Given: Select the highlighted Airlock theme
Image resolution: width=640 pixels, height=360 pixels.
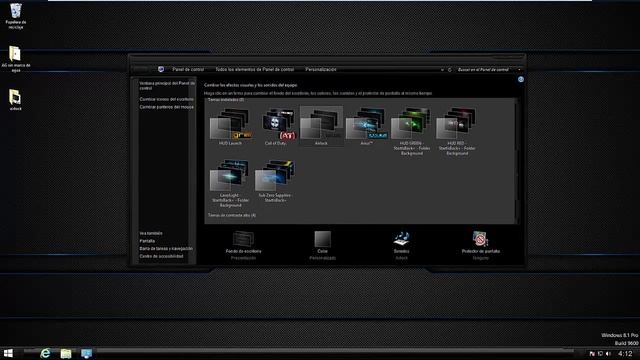Looking at the screenshot, I should point(321,126).
